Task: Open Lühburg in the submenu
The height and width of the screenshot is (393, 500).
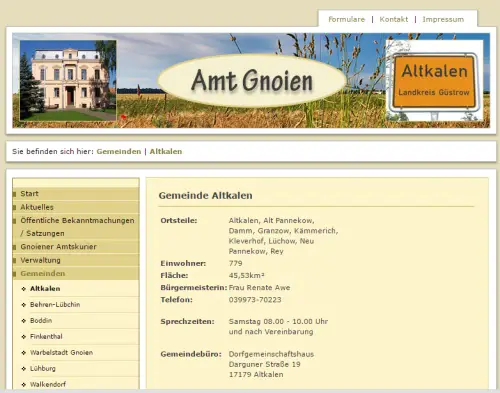Action: coord(43,368)
